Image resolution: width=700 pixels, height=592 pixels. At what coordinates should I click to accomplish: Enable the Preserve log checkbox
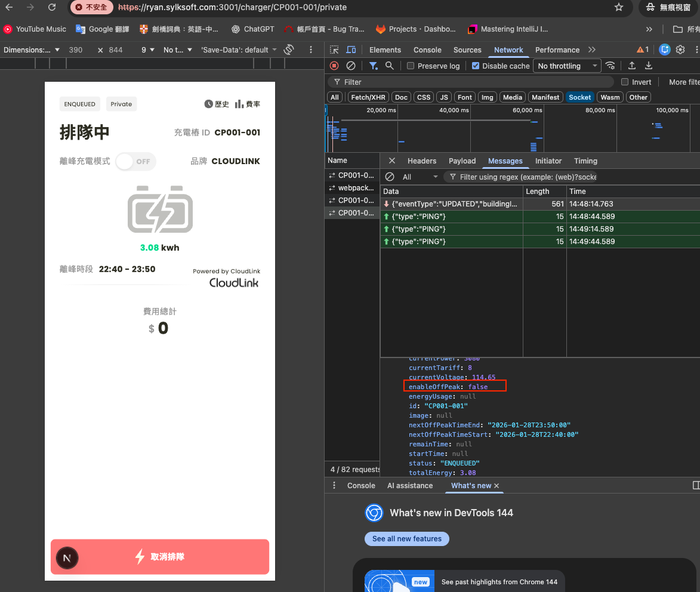pos(411,66)
